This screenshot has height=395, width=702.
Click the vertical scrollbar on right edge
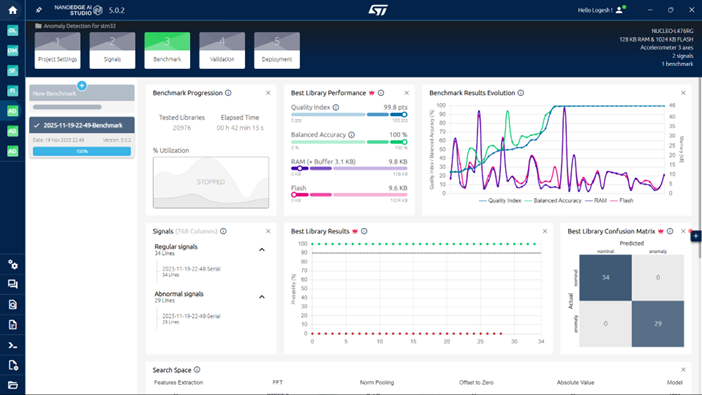click(x=700, y=168)
